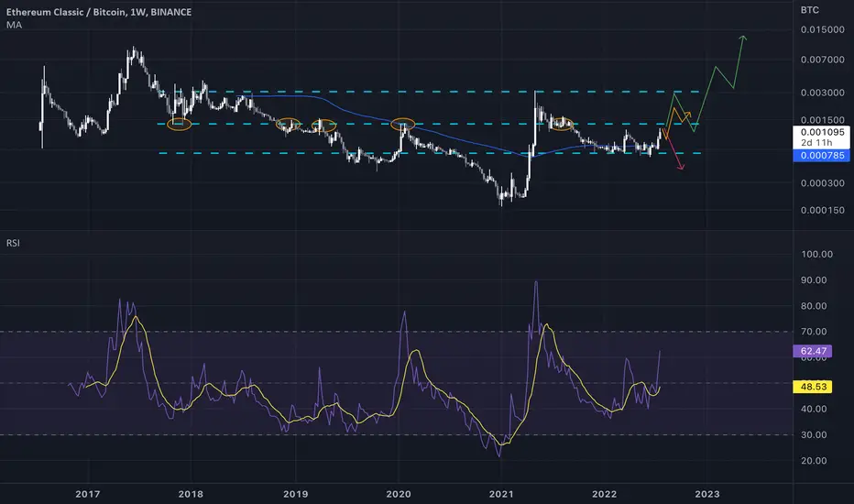The height and width of the screenshot is (504, 854).
Task: Click the 40.00 RSI axis label
Action: click(x=814, y=409)
